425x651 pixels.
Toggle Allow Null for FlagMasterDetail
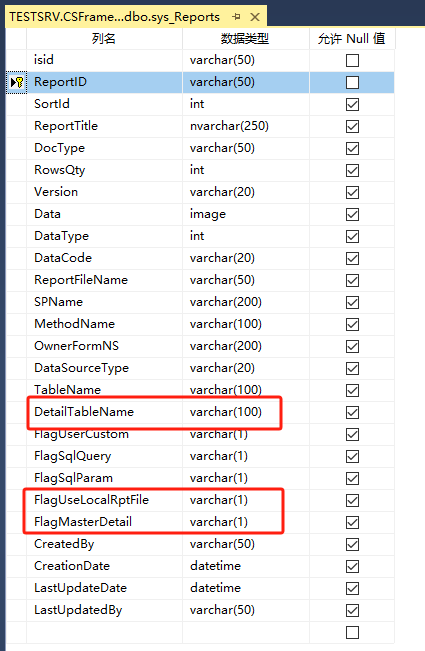tap(352, 522)
